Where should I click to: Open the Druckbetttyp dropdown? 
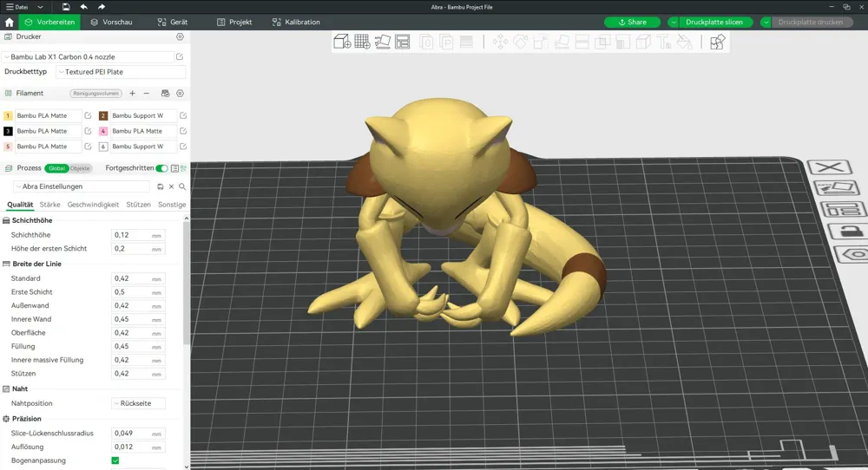[121, 72]
